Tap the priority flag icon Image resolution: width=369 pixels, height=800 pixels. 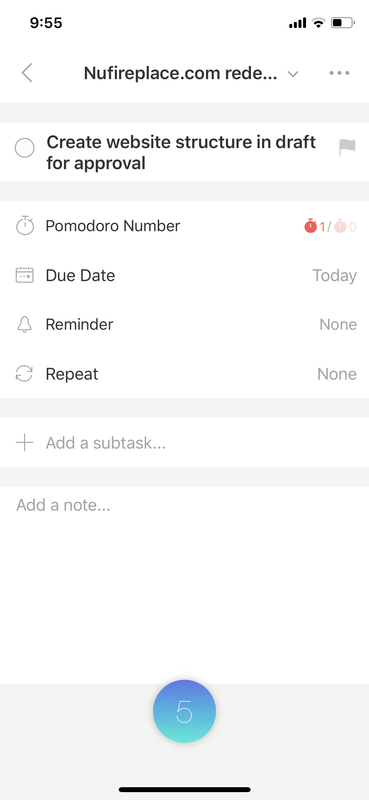(347, 147)
